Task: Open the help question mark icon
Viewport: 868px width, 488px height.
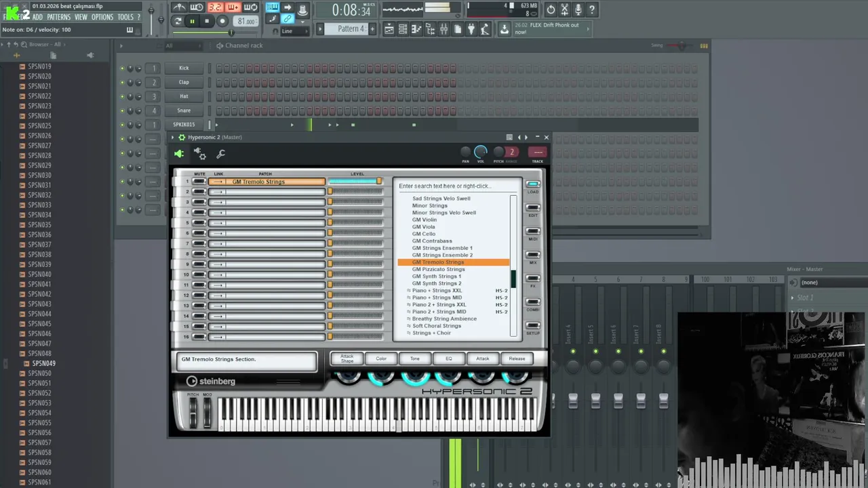Action: (x=592, y=9)
